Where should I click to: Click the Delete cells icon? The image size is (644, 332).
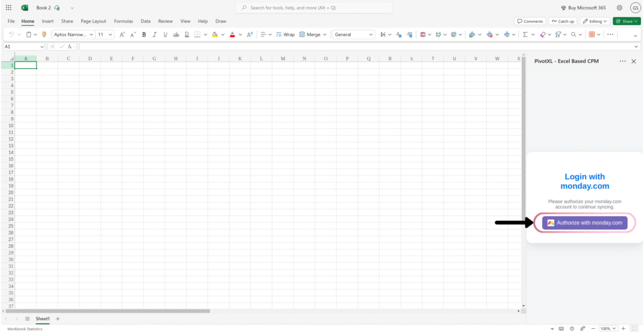point(489,35)
